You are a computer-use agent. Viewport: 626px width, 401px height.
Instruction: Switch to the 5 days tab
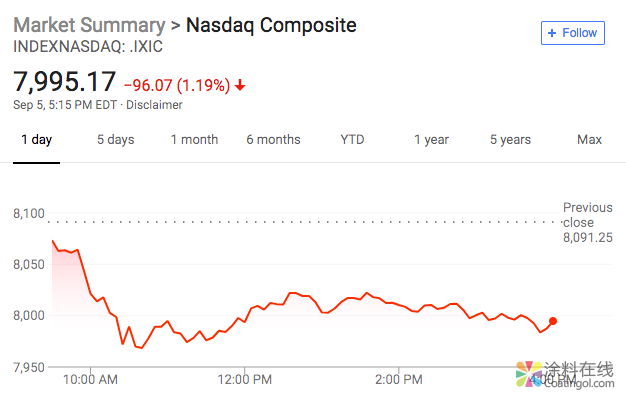[x=115, y=140]
